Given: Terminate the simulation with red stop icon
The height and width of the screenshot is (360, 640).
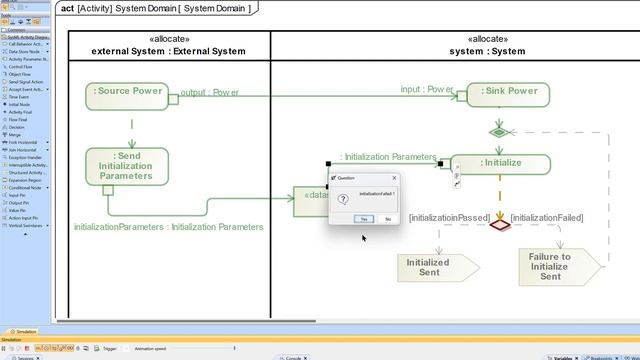Looking at the screenshot, I should pyautogui.click(x=27, y=349).
